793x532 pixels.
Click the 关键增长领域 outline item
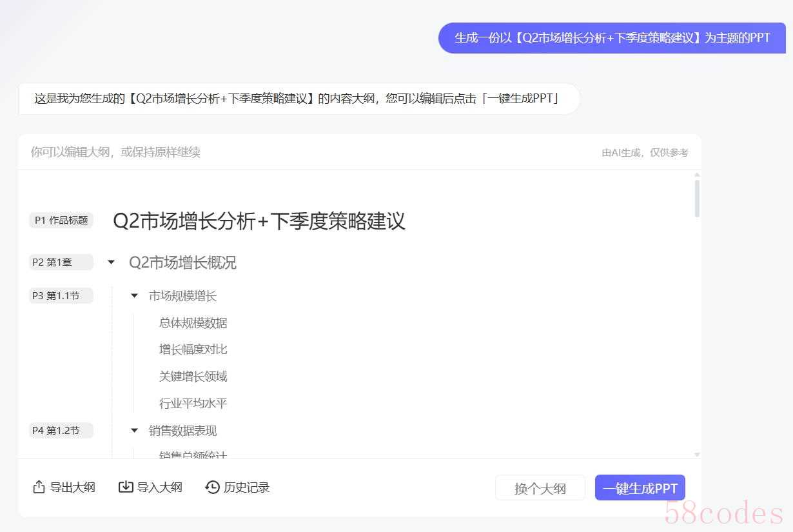(193, 377)
